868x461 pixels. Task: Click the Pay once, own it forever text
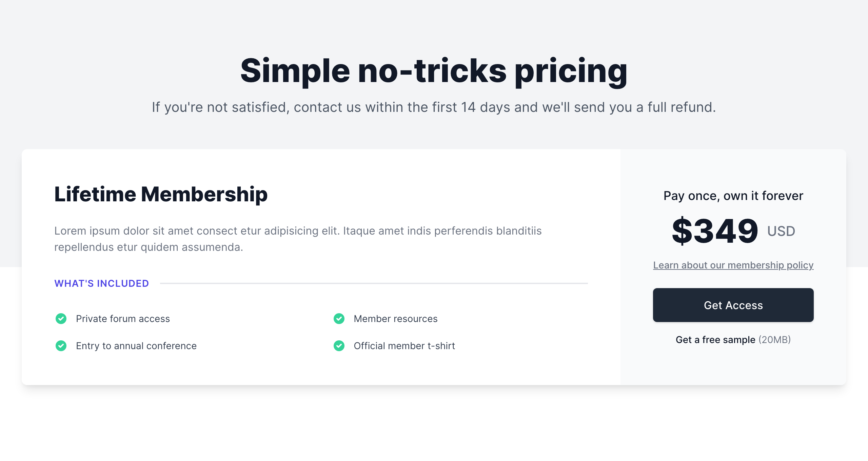(x=733, y=196)
